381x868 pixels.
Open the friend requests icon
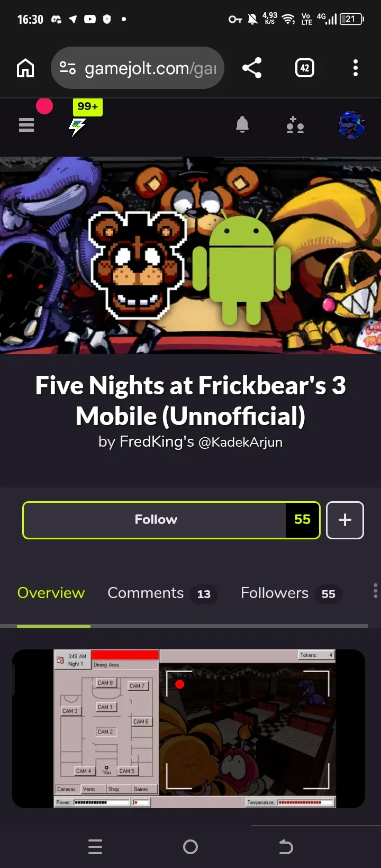pos(295,125)
